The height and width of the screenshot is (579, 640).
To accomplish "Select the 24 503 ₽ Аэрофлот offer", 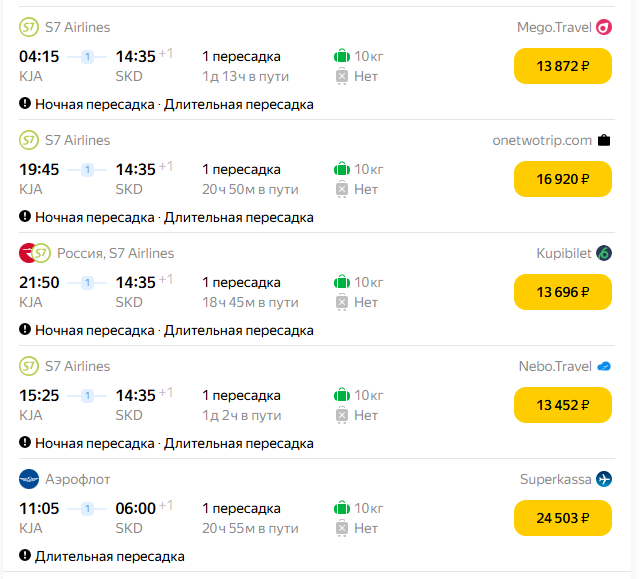I will (x=562, y=518).
